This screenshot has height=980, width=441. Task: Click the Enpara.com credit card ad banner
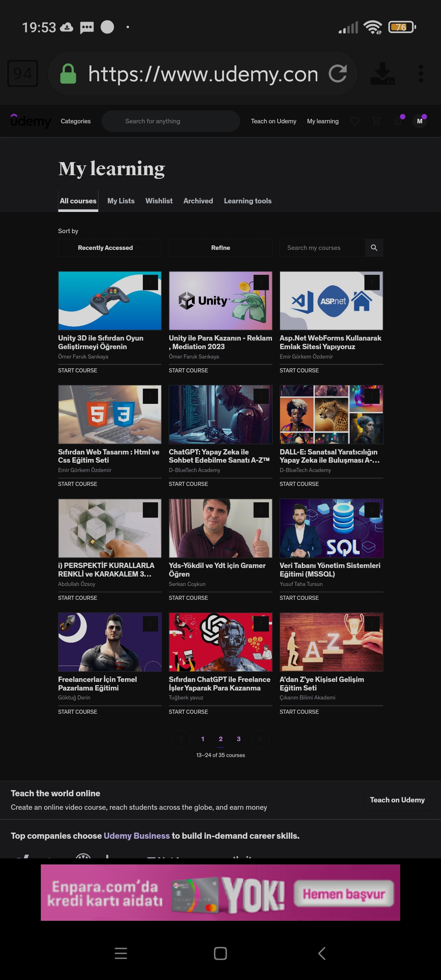(220, 893)
